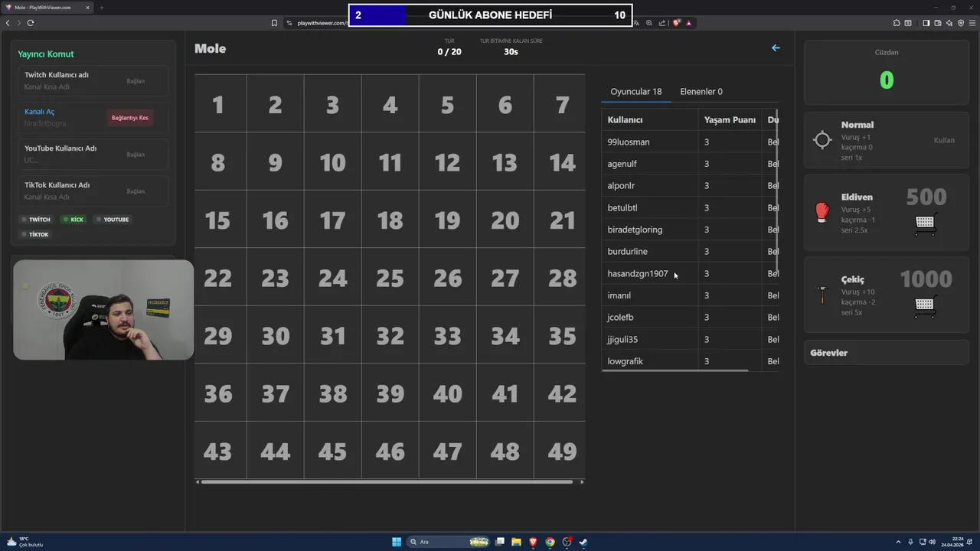Select grid cell number 25
The width and height of the screenshot is (980, 551).
pyautogui.click(x=390, y=278)
